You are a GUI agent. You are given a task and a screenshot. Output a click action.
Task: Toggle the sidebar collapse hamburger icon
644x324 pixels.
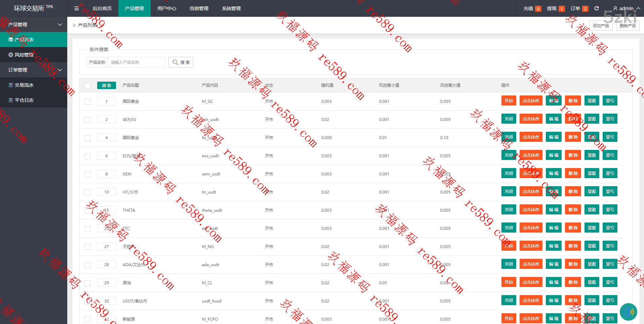tap(77, 8)
